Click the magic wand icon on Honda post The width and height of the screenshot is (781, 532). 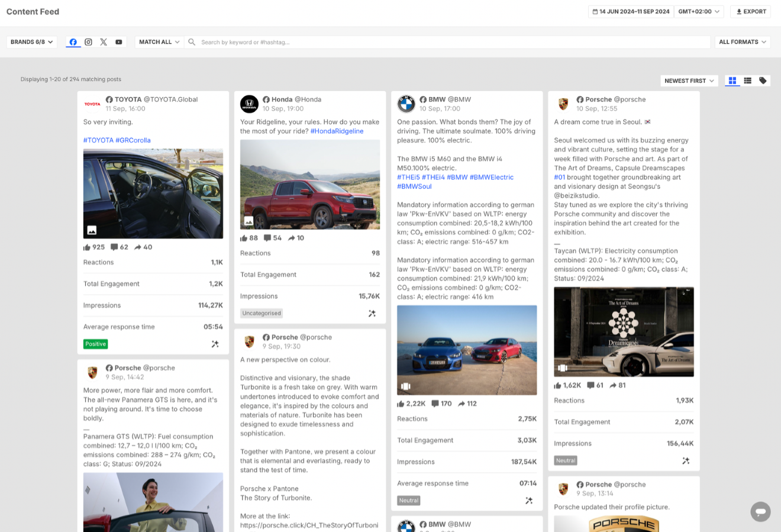[372, 313]
